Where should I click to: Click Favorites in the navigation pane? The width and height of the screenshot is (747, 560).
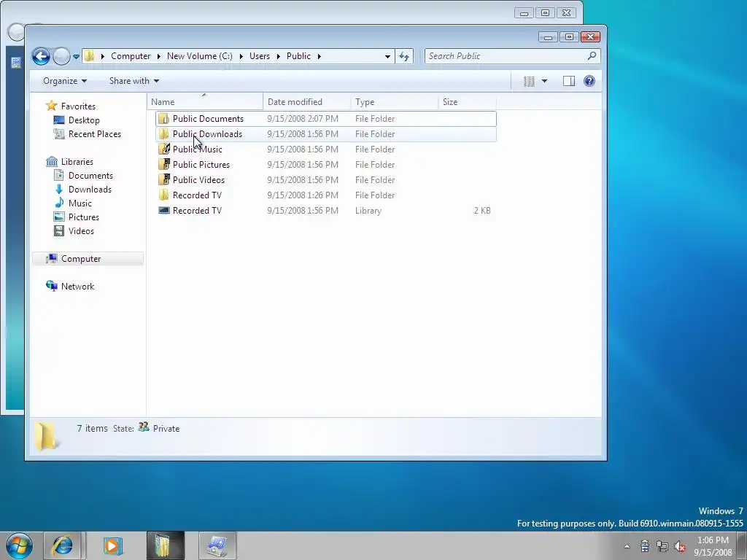coord(78,106)
